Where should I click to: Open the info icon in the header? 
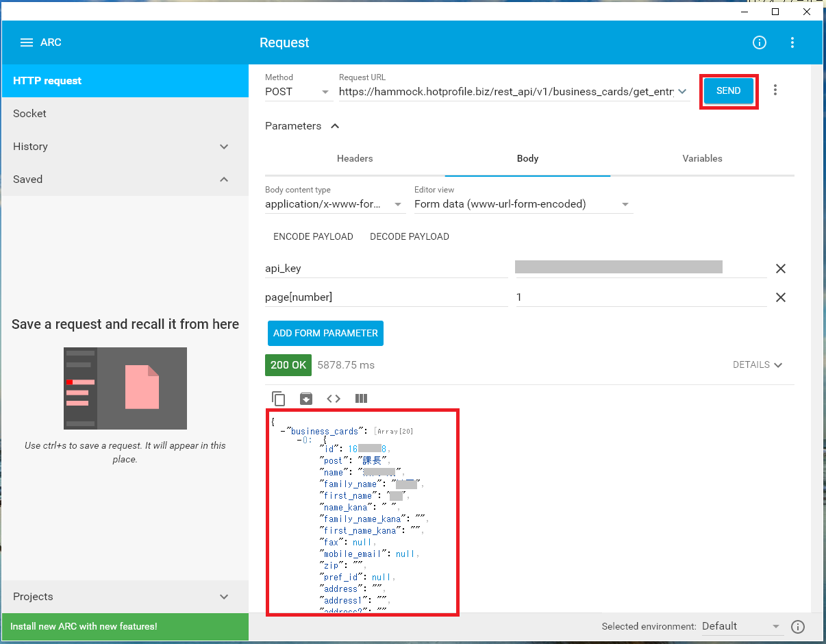pos(760,42)
